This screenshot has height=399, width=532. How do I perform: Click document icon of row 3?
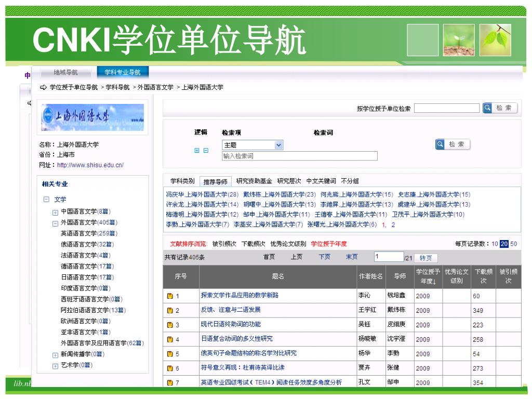point(170,325)
